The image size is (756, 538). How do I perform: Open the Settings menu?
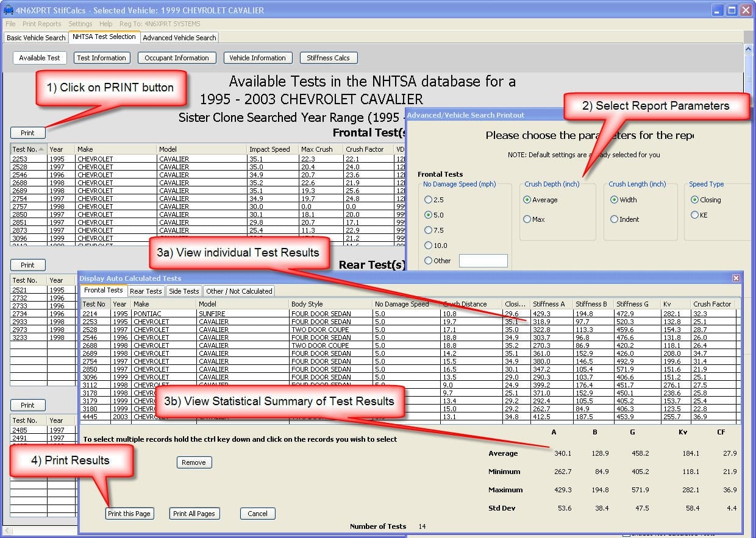click(x=80, y=24)
